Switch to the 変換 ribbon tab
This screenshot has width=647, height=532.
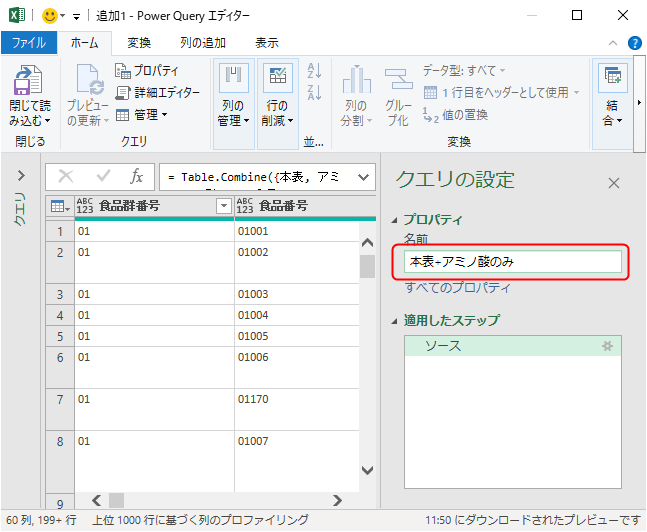(139, 43)
